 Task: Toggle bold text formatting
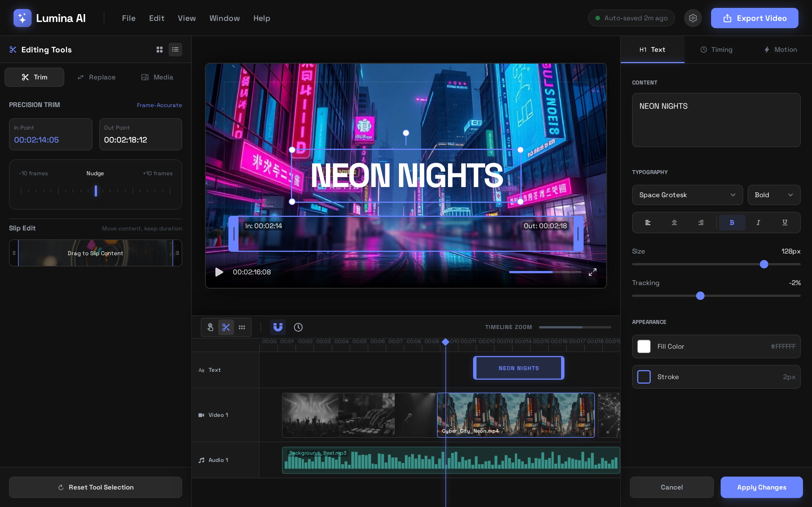tap(732, 222)
